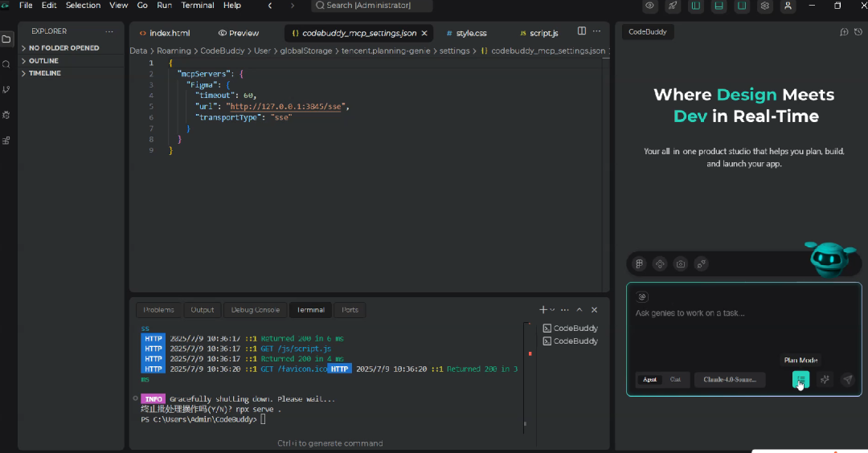Open the Problems panel tab

[x=158, y=310]
